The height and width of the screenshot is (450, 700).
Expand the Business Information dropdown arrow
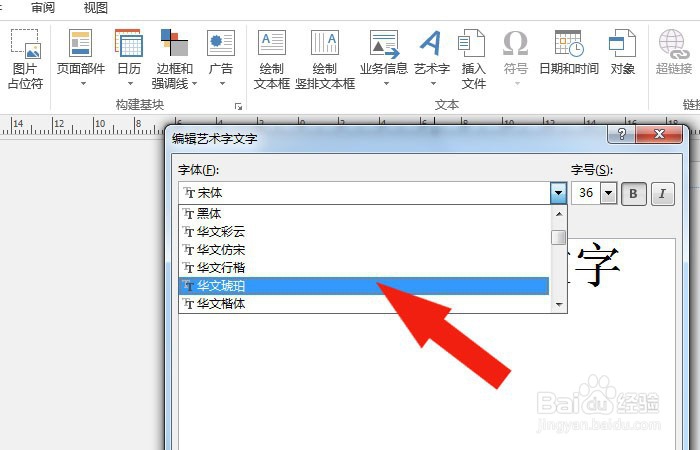tap(386, 84)
